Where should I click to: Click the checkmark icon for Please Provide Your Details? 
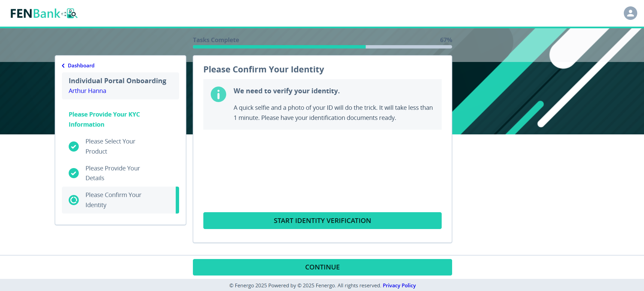(74, 173)
